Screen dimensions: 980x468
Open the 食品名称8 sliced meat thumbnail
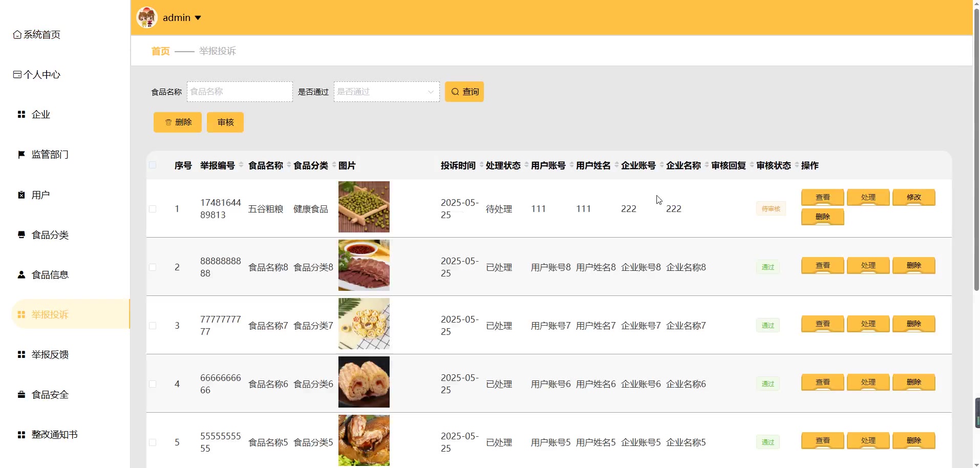tap(364, 265)
